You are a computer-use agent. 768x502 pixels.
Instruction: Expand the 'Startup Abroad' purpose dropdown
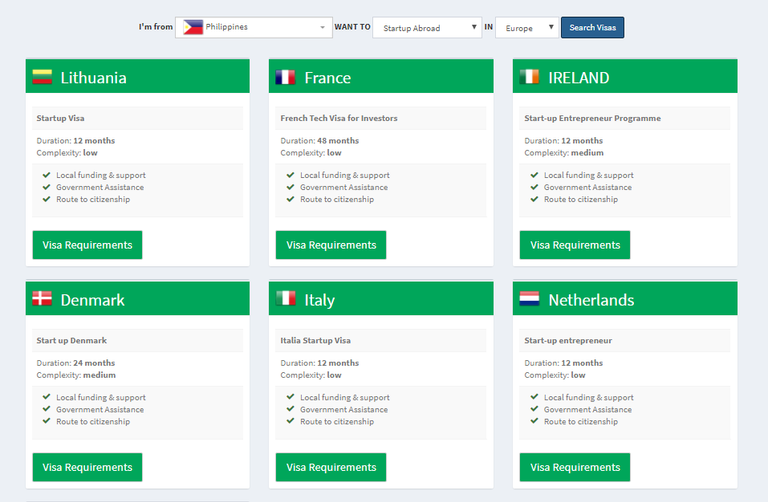[x=427, y=27]
